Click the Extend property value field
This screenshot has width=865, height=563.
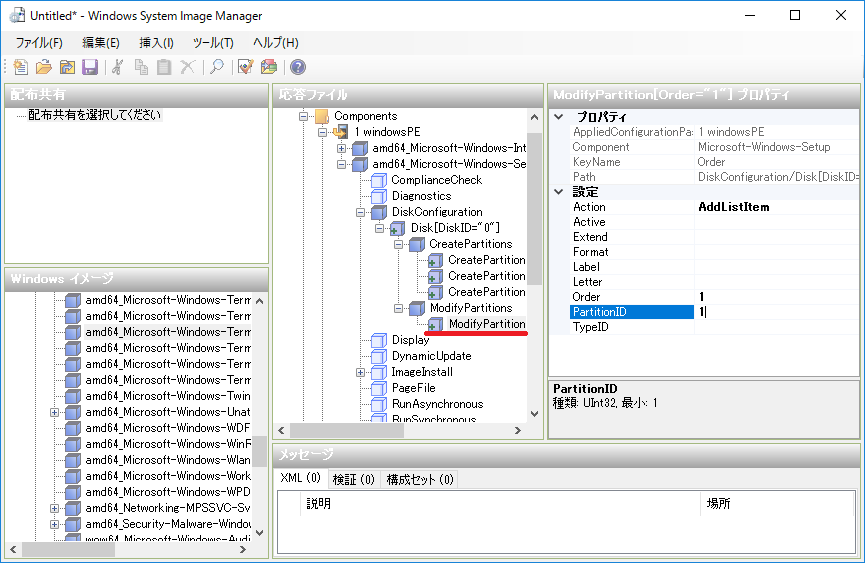(777, 237)
